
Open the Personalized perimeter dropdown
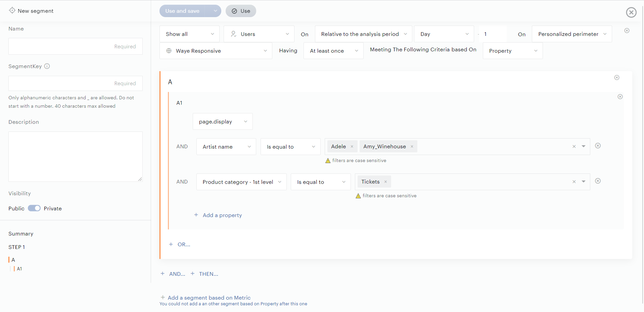[x=571, y=34]
